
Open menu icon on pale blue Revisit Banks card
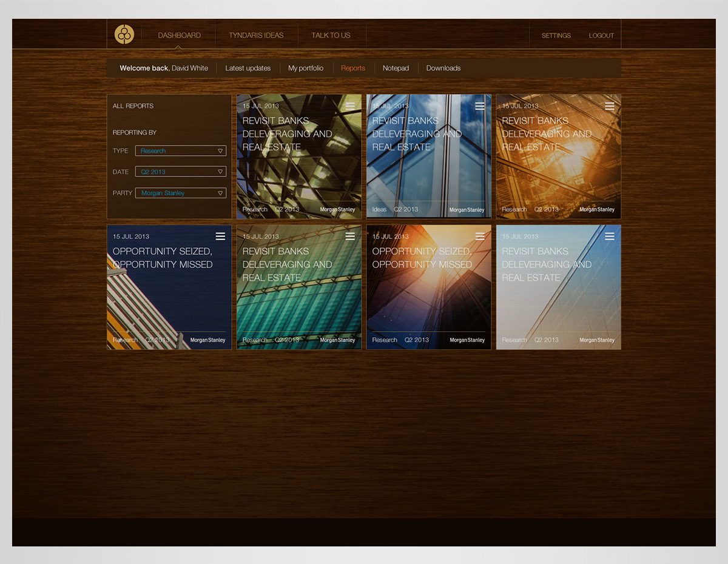(x=610, y=237)
